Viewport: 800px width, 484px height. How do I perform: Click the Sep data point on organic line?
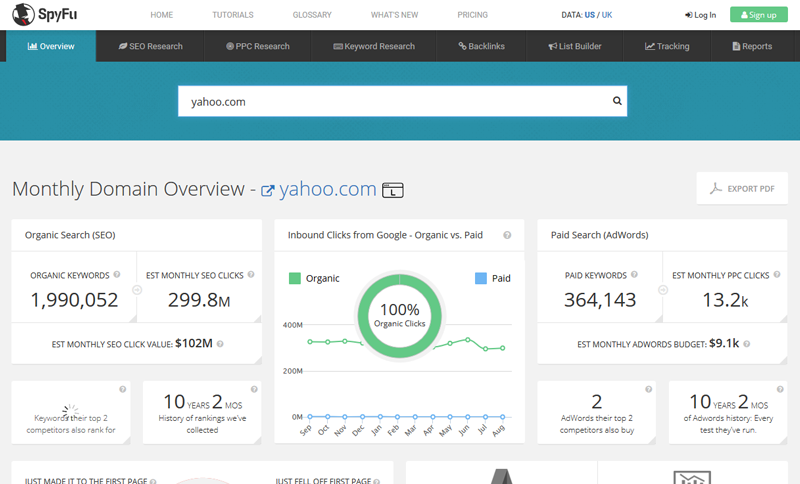coord(310,342)
